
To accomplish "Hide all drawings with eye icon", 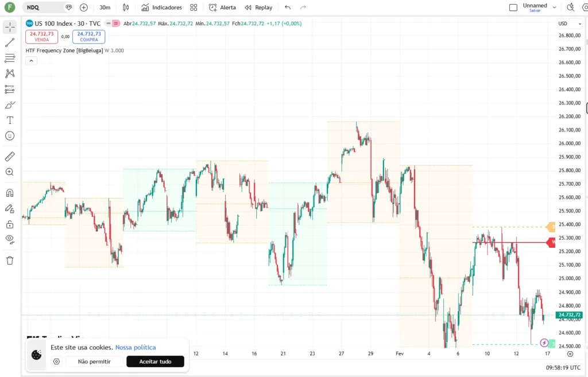I will [x=10, y=239].
